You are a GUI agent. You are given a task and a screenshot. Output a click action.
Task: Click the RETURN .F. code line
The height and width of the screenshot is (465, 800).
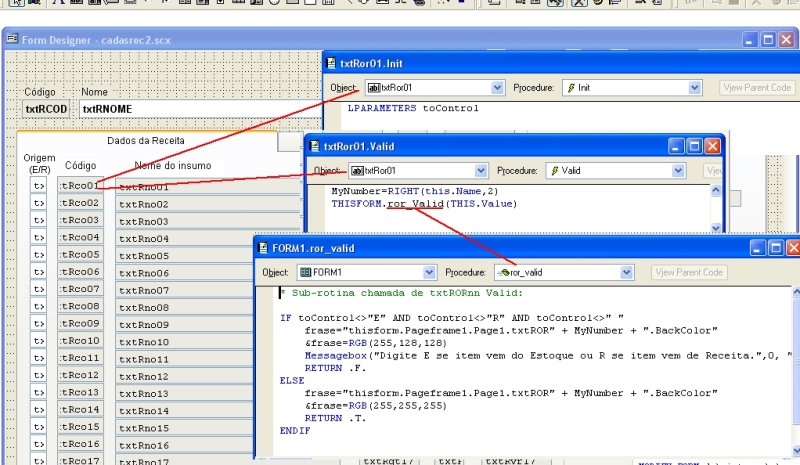(335, 368)
